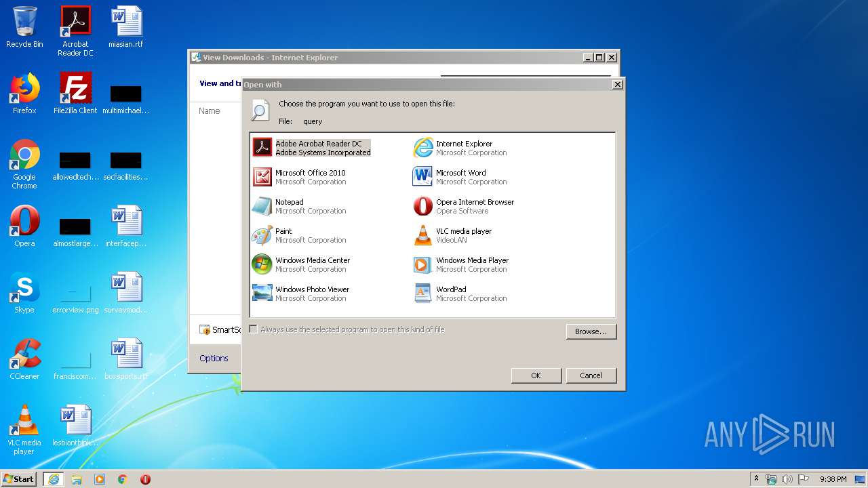This screenshot has width=868, height=488.
Task: Select Windows Photo Viewer program
Action: tap(301, 293)
